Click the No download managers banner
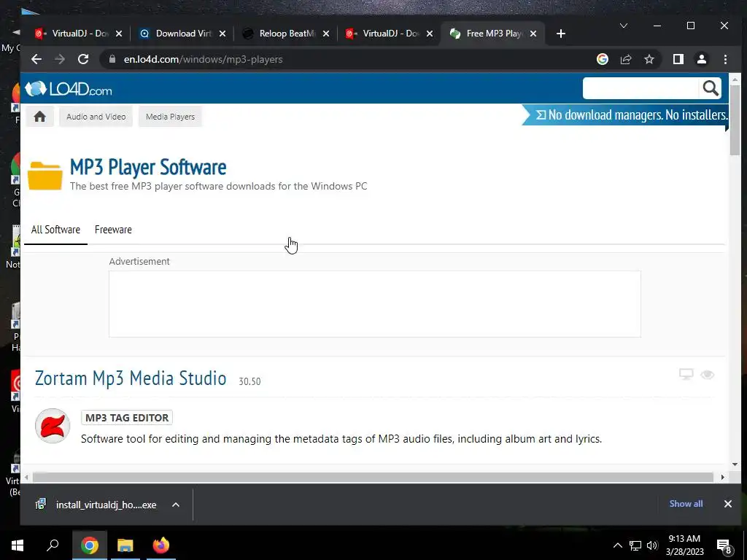The height and width of the screenshot is (560, 747). coord(625,114)
